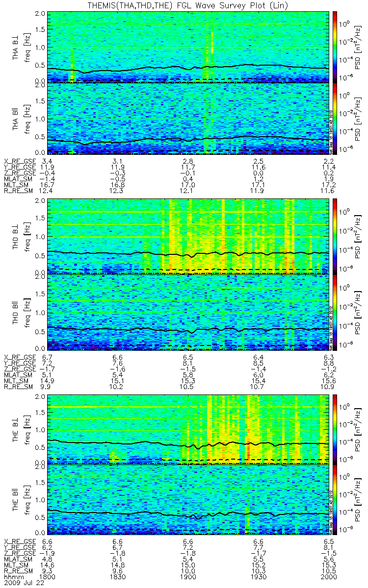Select the THA B-parallel spectrogram panel

(188, 118)
